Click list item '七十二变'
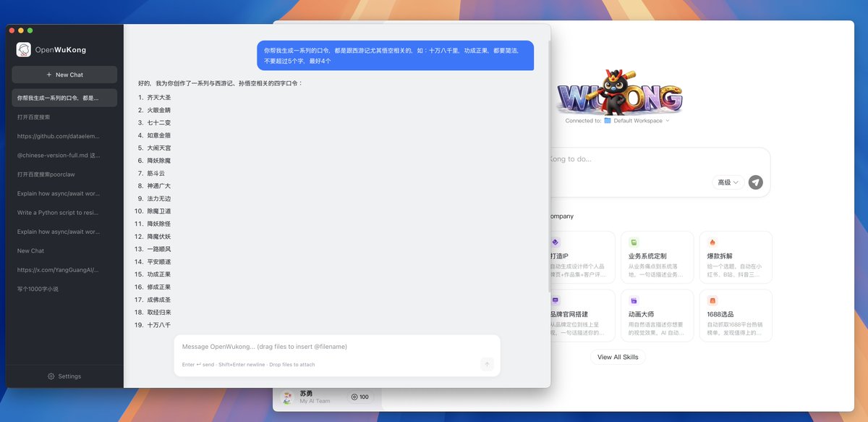 (159, 123)
